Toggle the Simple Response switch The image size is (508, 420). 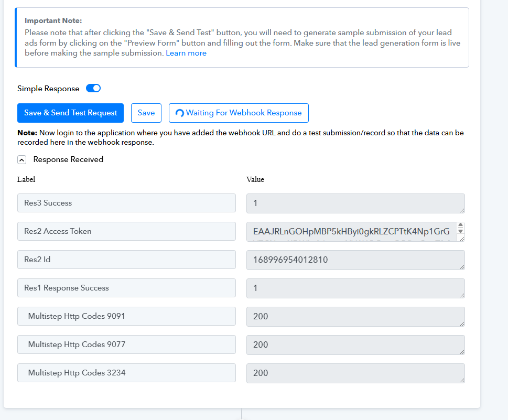tap(93, 89)
